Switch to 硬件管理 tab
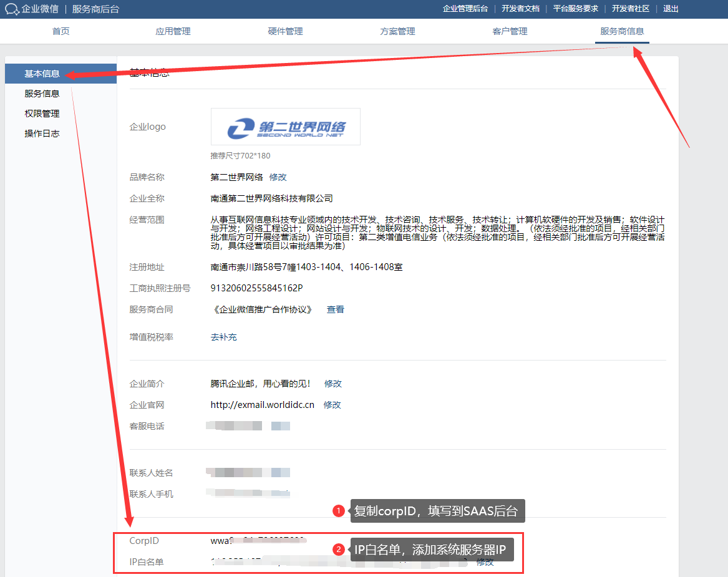The width and height of the screenshot is (728, 577). coord(286,31)
